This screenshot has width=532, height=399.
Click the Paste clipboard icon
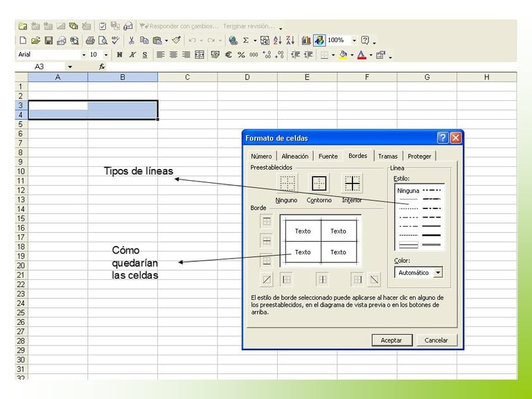157,40
